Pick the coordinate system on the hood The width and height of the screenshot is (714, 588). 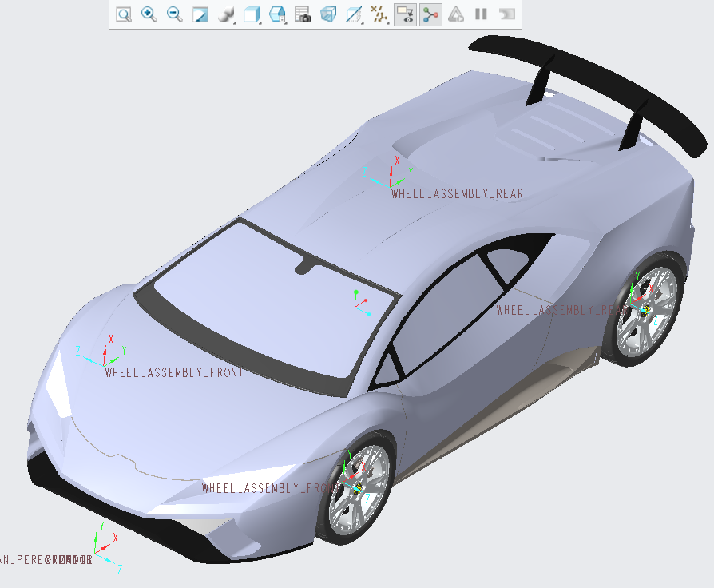(104, 364)
